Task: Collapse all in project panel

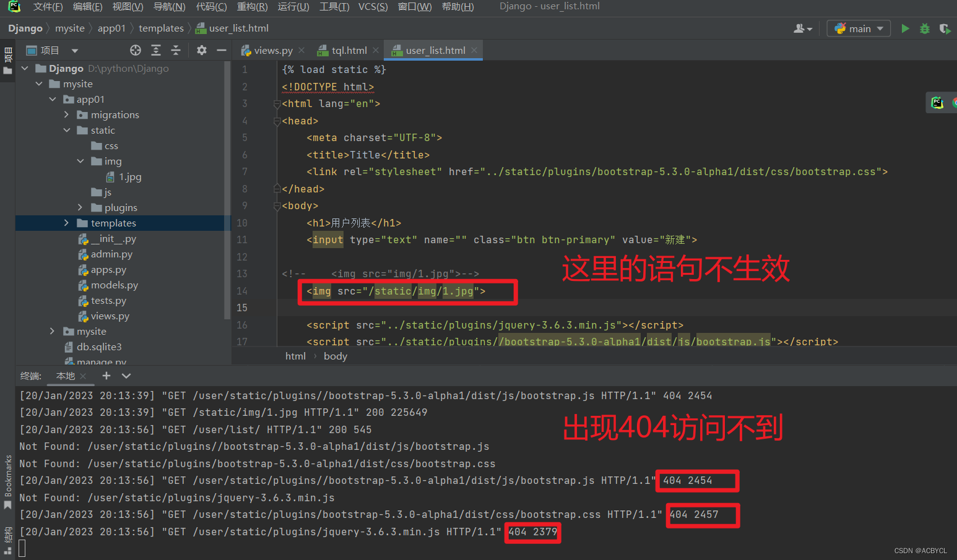Action: coord(176,50)
